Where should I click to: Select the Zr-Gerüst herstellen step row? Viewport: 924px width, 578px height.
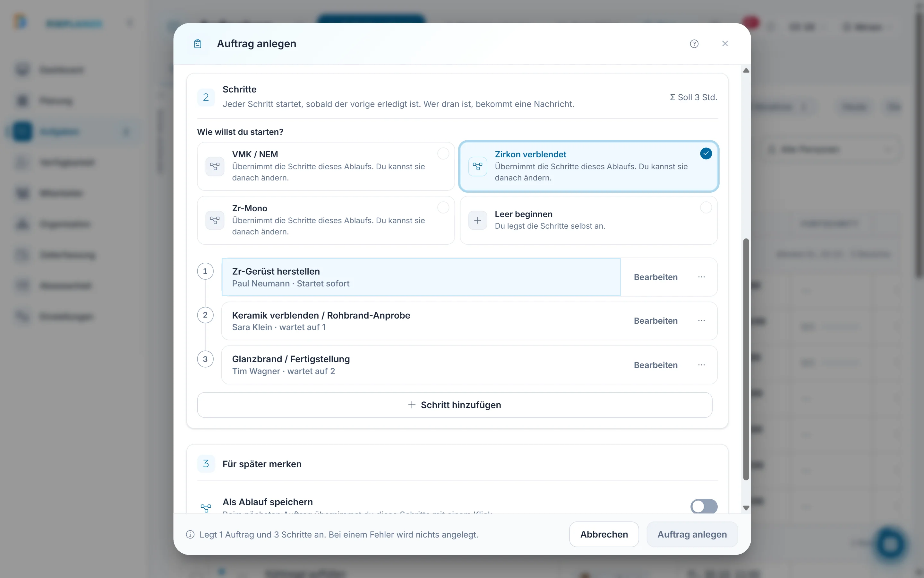point(421,277)
